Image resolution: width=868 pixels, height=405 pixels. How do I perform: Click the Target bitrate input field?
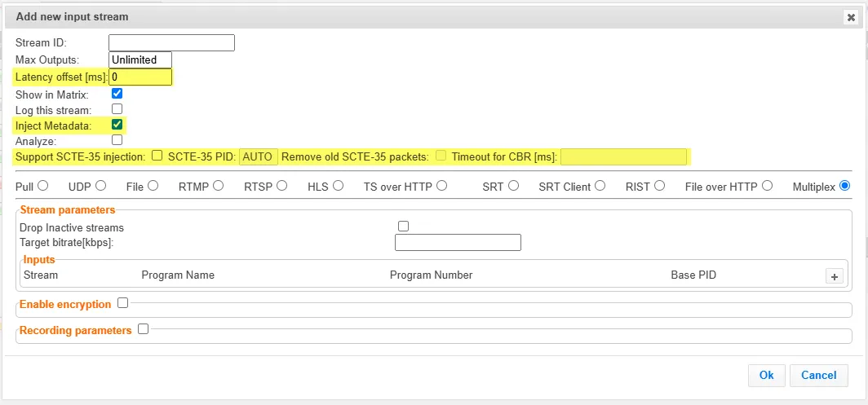[458, 242]
